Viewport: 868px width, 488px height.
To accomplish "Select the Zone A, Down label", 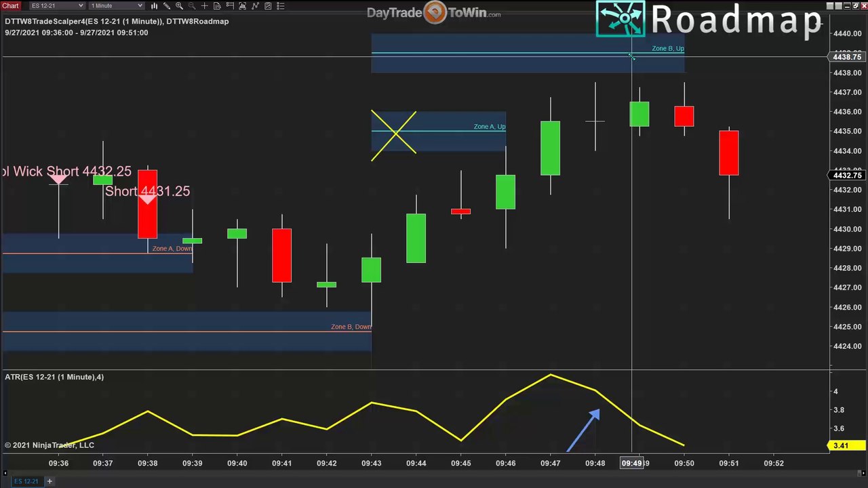I will coord(172,249).
